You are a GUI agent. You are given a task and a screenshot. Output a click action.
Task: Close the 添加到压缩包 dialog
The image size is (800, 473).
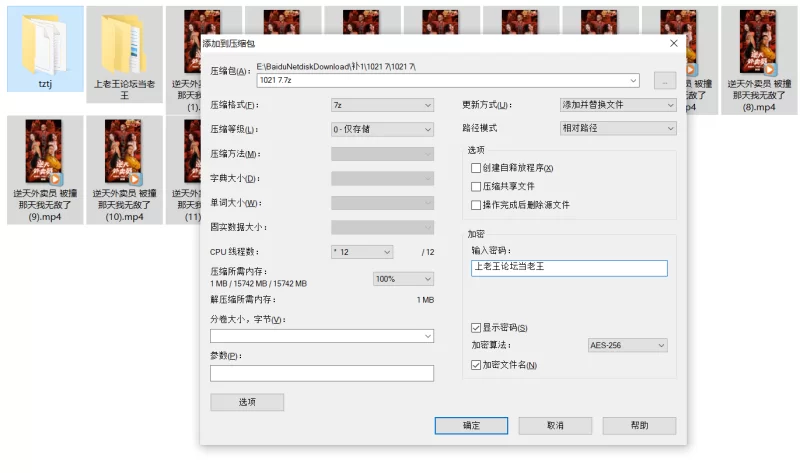coord(673,43)
